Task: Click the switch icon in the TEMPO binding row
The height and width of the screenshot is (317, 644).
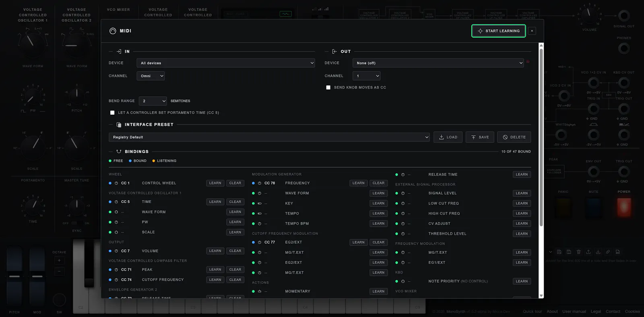Action: click(260, 213)
